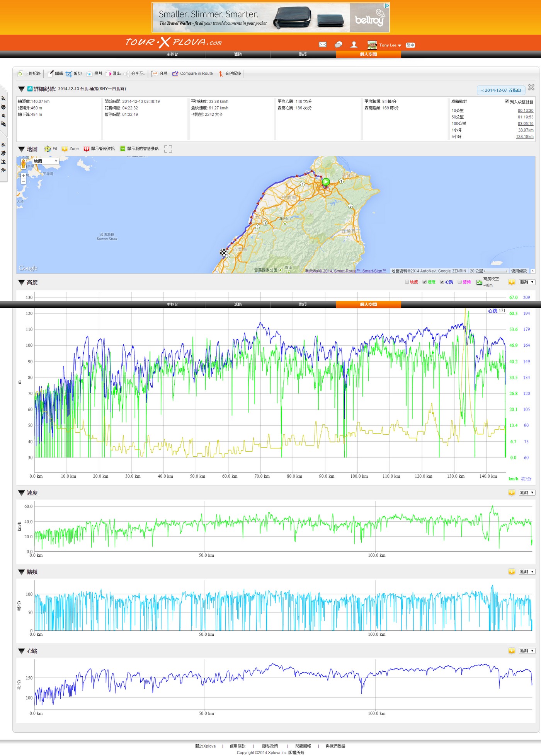Switch to the 活動 tab in top navigation

click(x=238, y=55)
